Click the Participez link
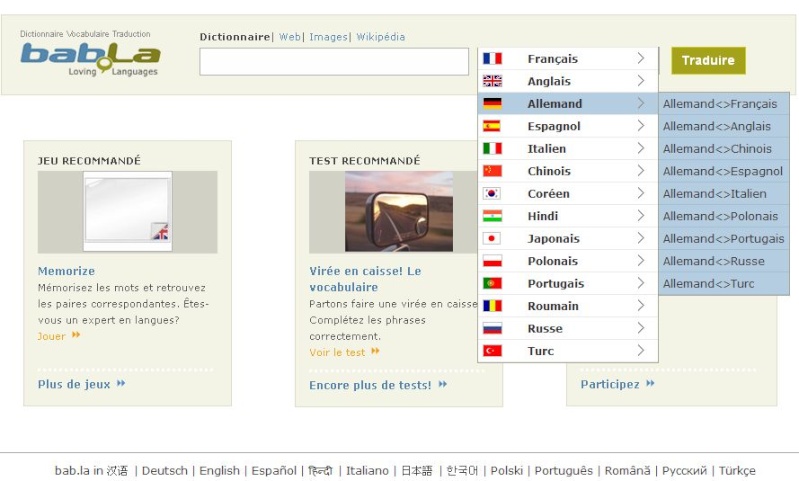This screenshot has width=799, height=481. (610, 384)
